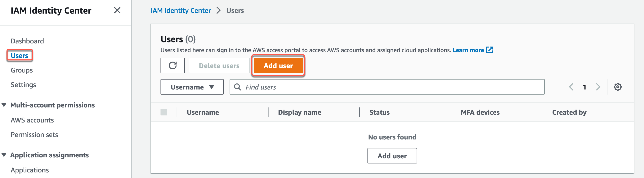Navigate to Groups in the sidebar

point(22,70)
